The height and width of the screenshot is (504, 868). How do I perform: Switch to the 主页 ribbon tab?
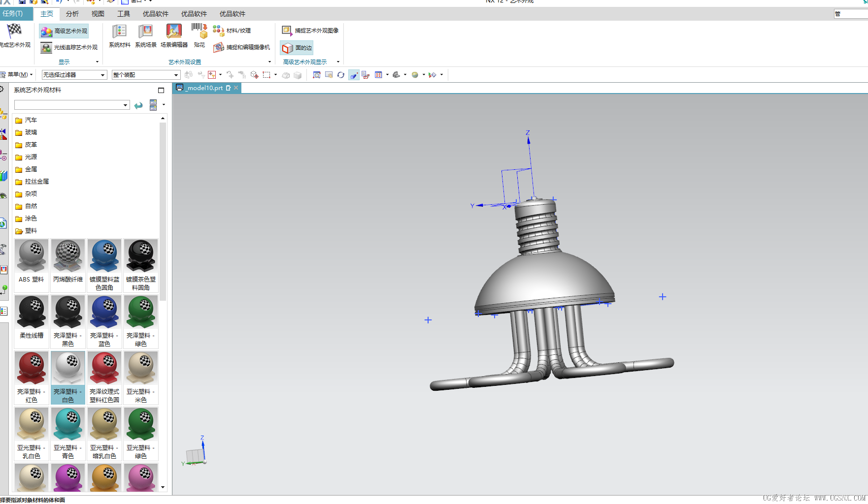(x=47, y=14)
